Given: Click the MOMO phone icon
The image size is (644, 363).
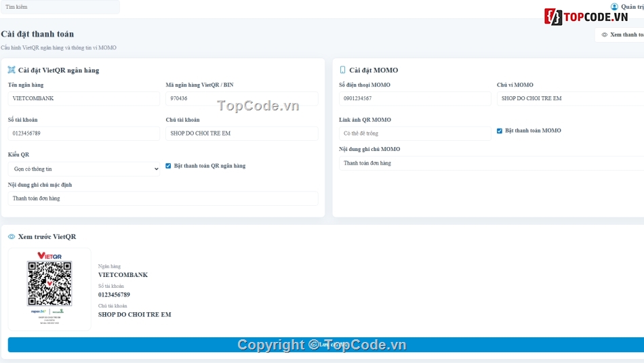Looking at the screenshot, I should (342, 70).
